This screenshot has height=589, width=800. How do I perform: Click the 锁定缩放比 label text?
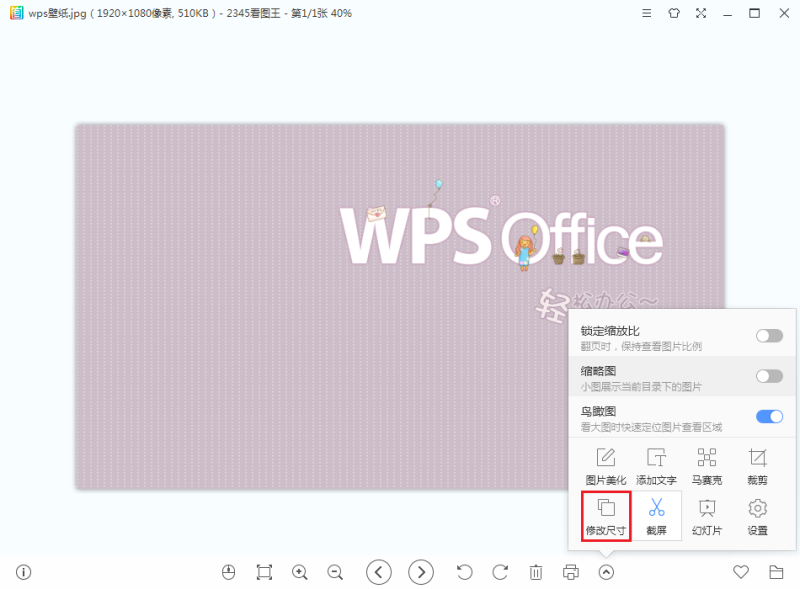610,331
